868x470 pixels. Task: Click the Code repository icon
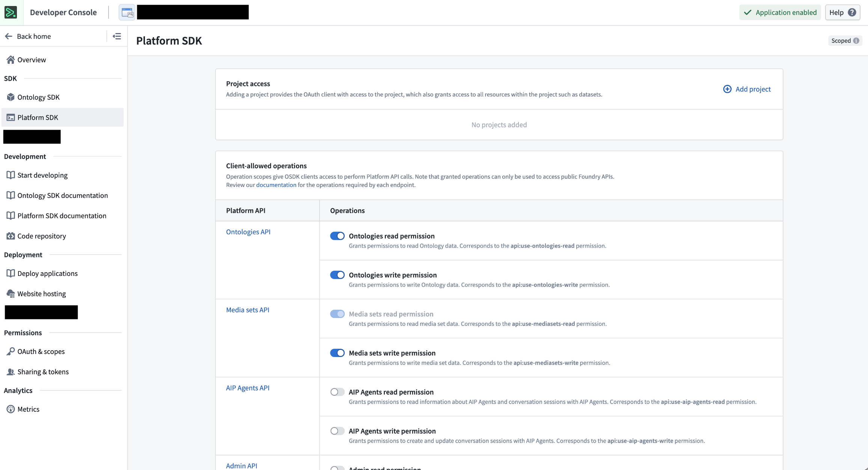point(11,236)
